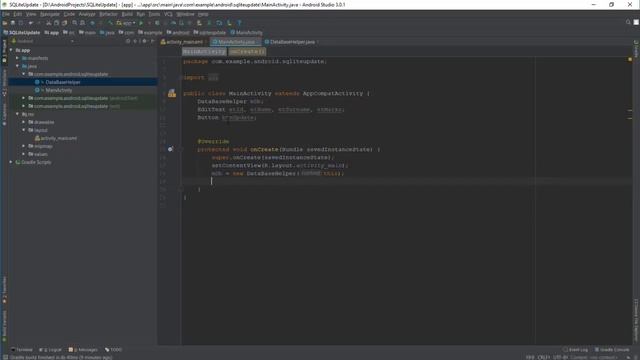Click the yellow warning indicator above the scrollbar

630,60
